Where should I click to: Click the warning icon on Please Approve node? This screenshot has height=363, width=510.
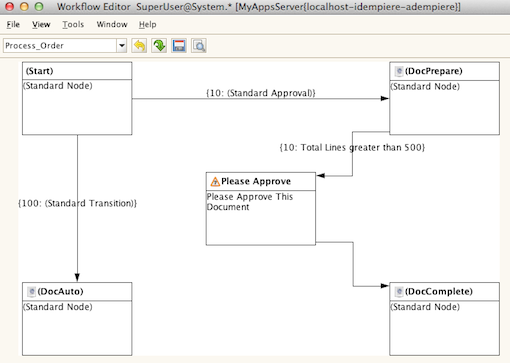(215, 182)
